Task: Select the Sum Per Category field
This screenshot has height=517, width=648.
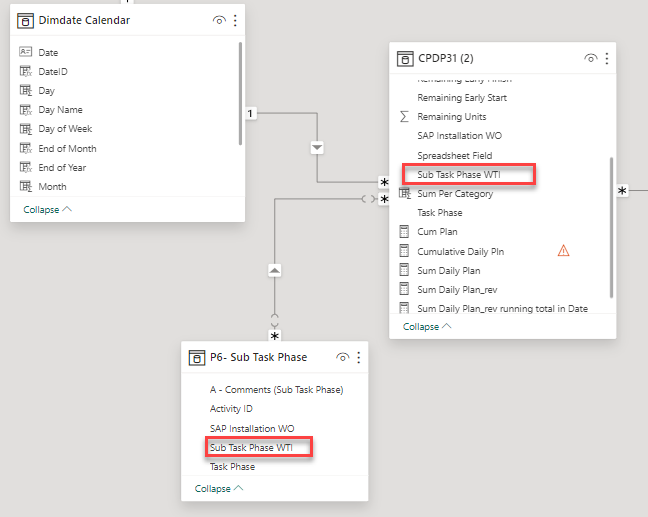Action: coord(455,193)
